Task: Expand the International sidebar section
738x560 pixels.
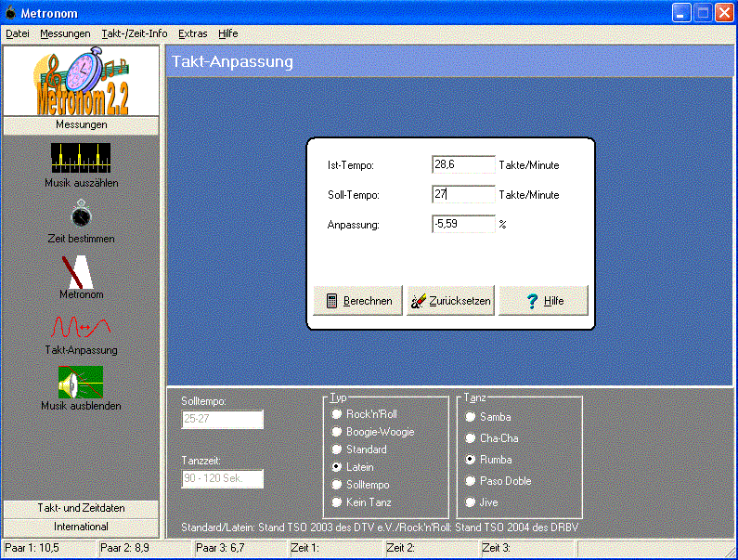Action: click(x=81, y=527)
